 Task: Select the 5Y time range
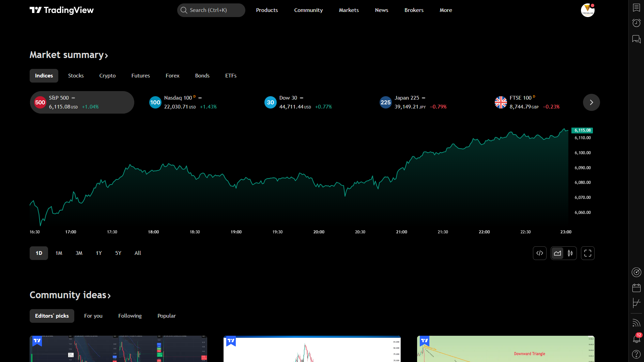pos(118,253)
